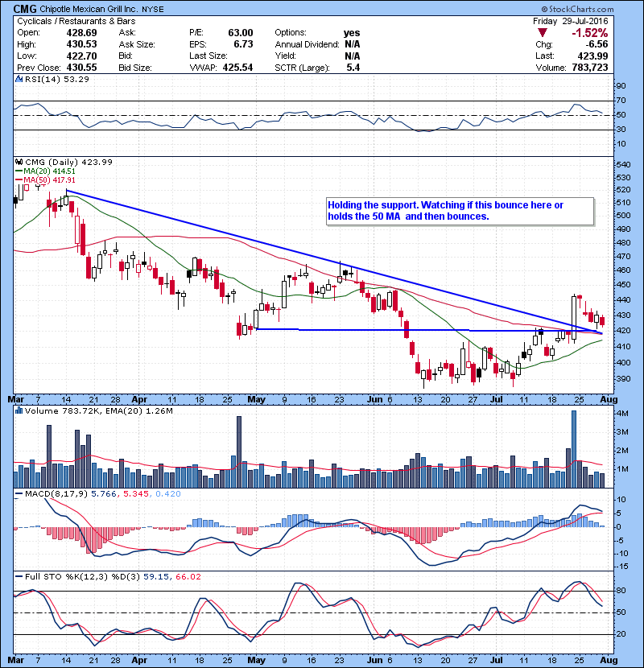Click the 4M volume axis label
The height and width of the screenshot is (668, 644).
[x=621, y=414]
